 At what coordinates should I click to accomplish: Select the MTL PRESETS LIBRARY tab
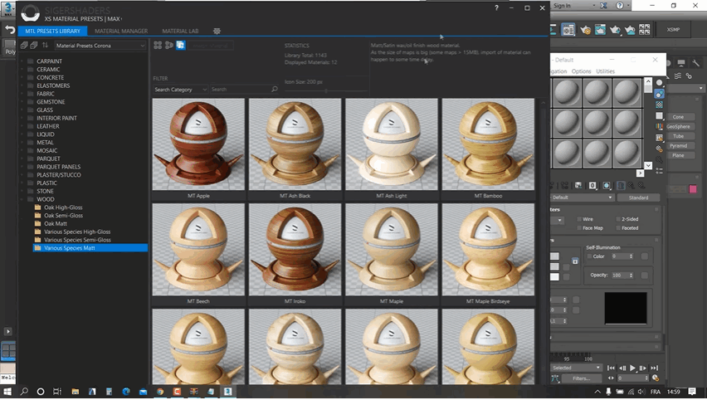[x=53, y=31]
